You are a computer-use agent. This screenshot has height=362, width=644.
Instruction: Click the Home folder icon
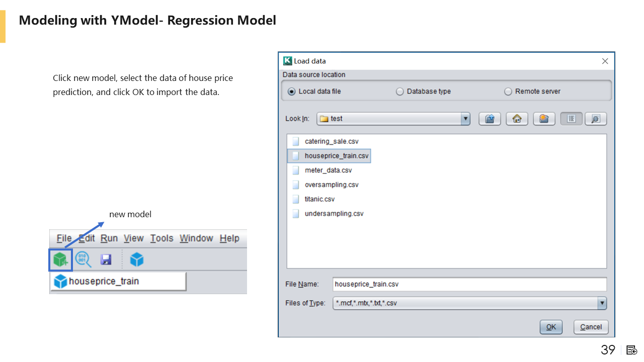[x=517, y=119]
